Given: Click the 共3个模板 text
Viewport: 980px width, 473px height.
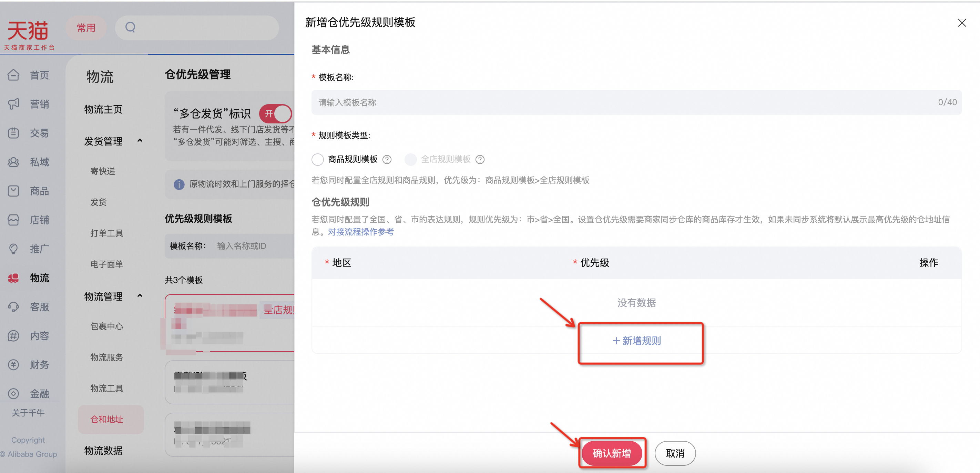Looking at the screenshot, I should pos(183,280).
